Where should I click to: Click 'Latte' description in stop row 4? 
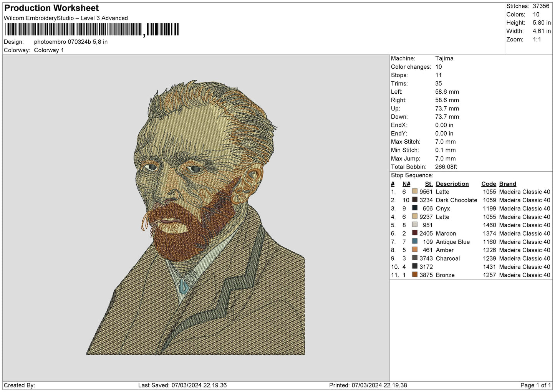click(x=442, y=217)
